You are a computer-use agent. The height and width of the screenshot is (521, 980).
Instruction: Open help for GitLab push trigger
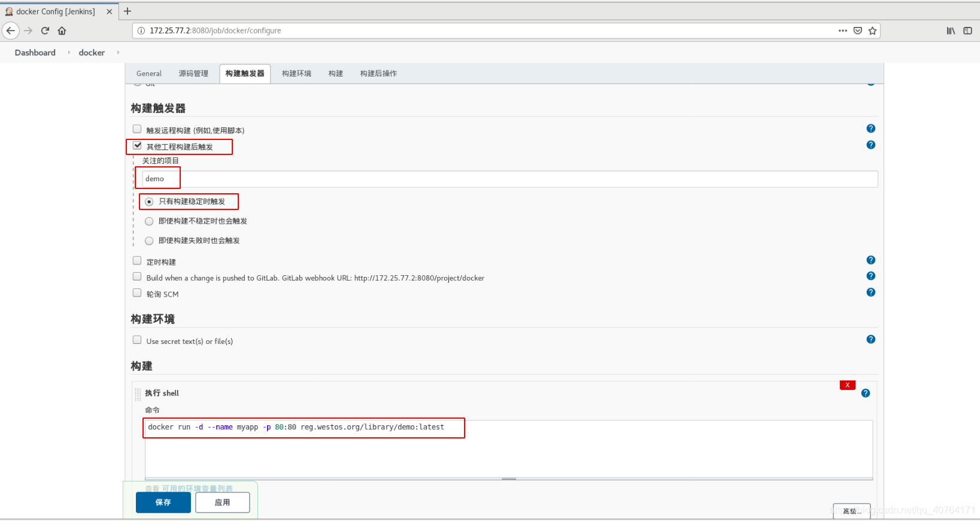871,276
